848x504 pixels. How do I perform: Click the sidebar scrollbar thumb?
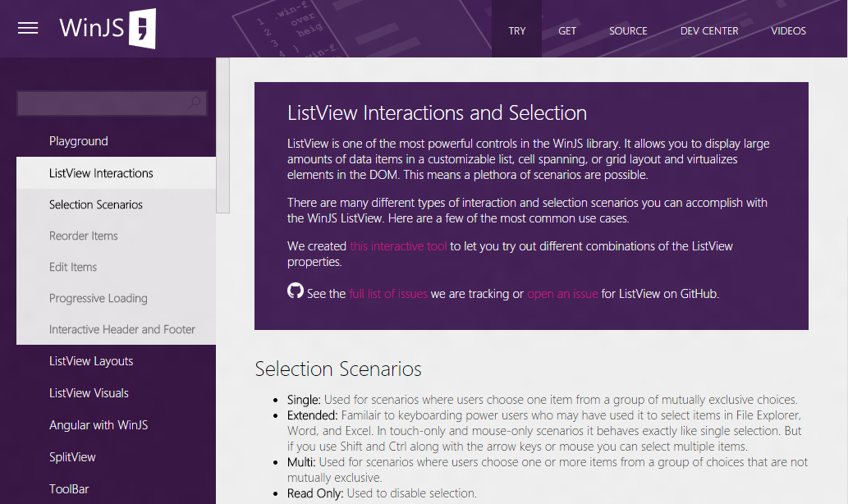pos(222,135)
